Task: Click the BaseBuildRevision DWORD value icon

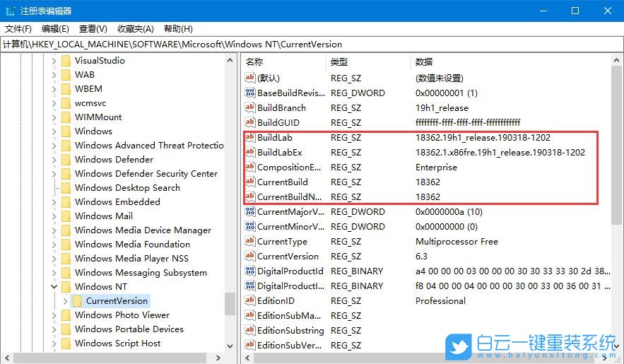Action: point(250,93)
